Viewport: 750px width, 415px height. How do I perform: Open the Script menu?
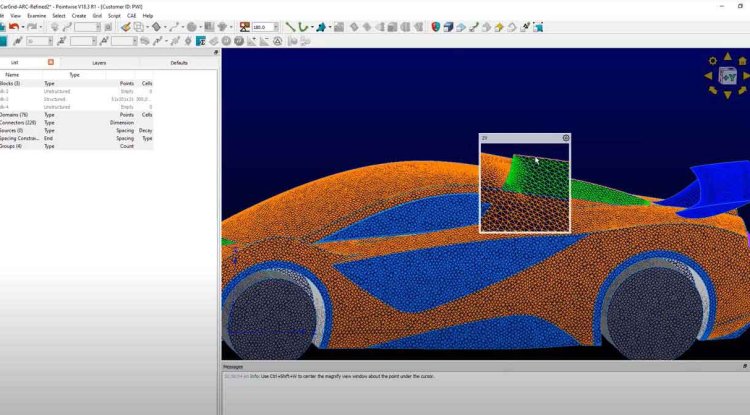[114, 16]
